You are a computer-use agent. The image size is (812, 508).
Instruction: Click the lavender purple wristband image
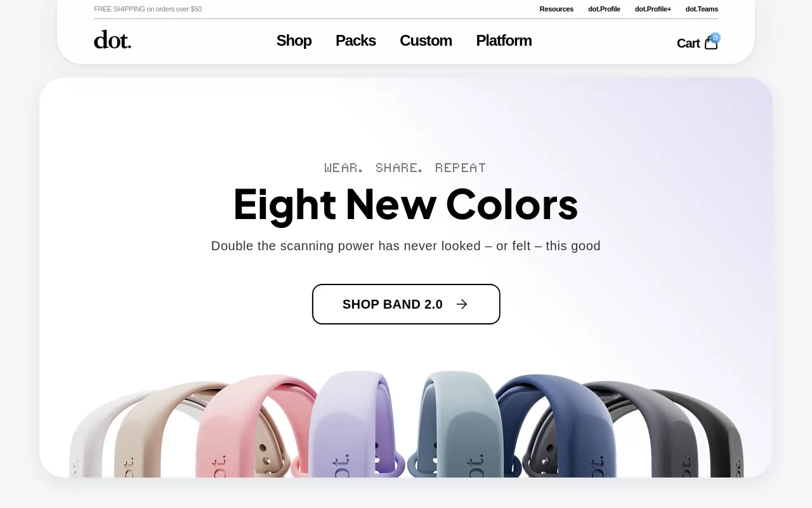pyautogui.click(x=351, y=425)
